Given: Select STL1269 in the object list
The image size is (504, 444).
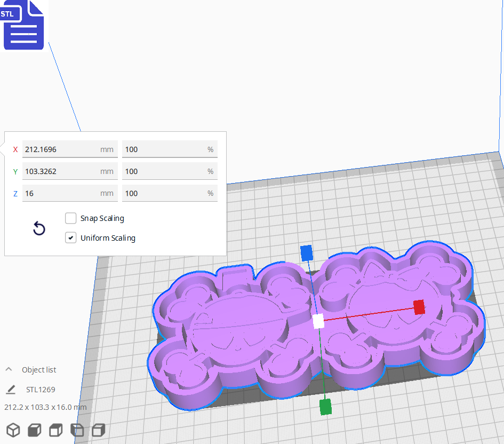Looking at the screenshot, I should [x=41, y=390].
